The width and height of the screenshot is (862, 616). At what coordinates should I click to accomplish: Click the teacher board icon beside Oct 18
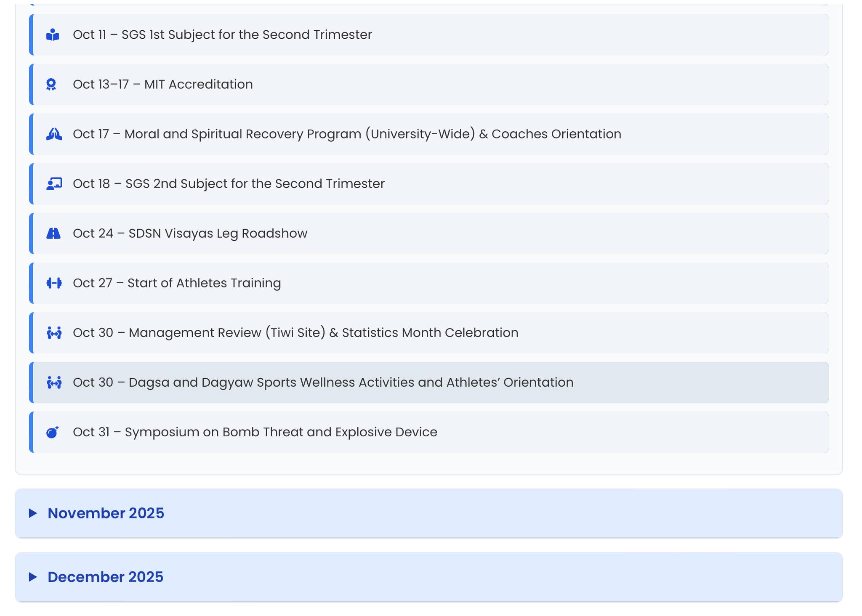point(54,184)
